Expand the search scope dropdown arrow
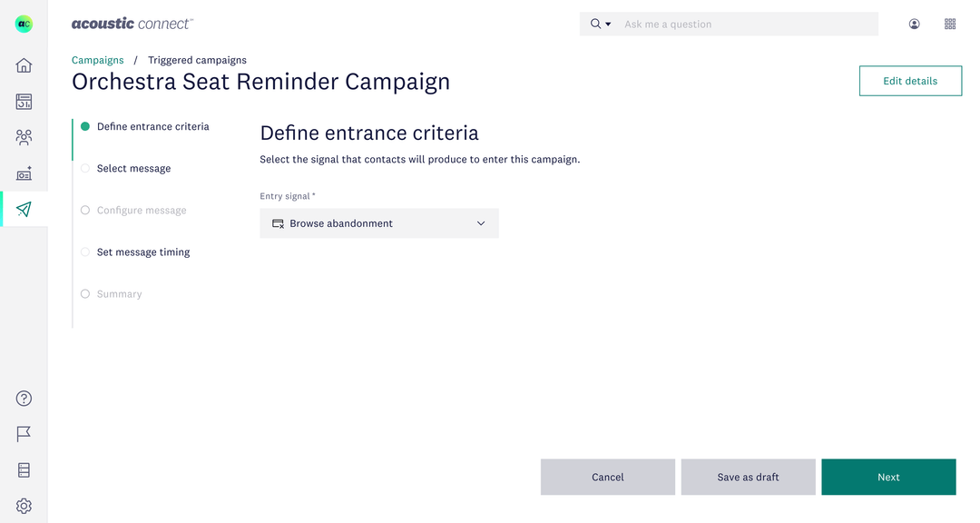Viewport: 980px width, 523px height. 608,24
